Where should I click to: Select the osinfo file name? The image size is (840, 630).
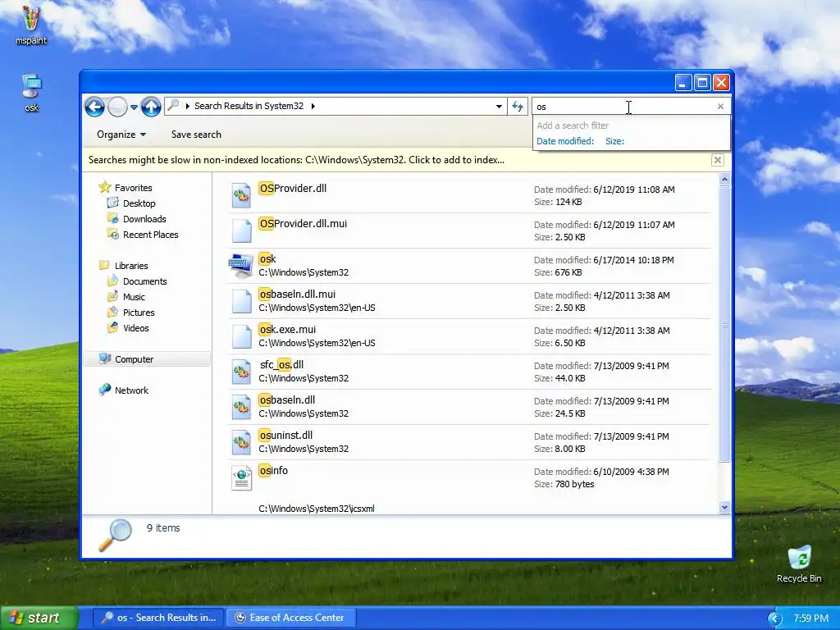[x=273, y=471]
